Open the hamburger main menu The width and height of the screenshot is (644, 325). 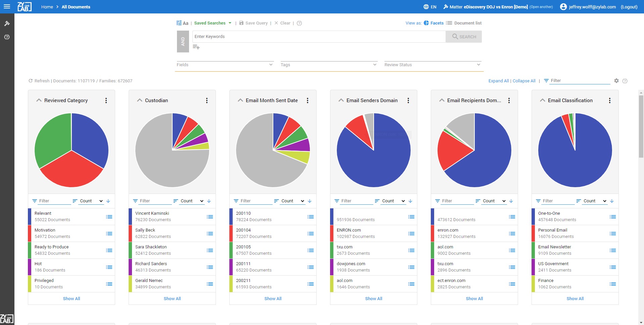pyautogui.click(x=7, y=7)
